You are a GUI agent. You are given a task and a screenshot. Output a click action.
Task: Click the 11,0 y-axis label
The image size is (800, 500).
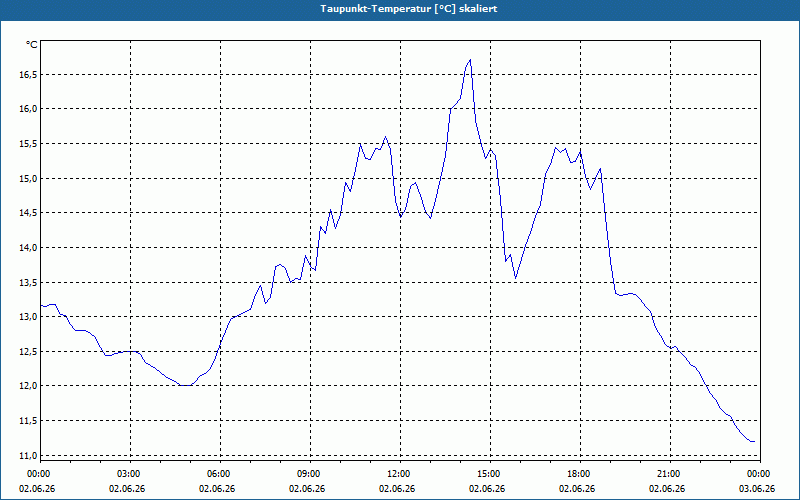tap(28, 455)
